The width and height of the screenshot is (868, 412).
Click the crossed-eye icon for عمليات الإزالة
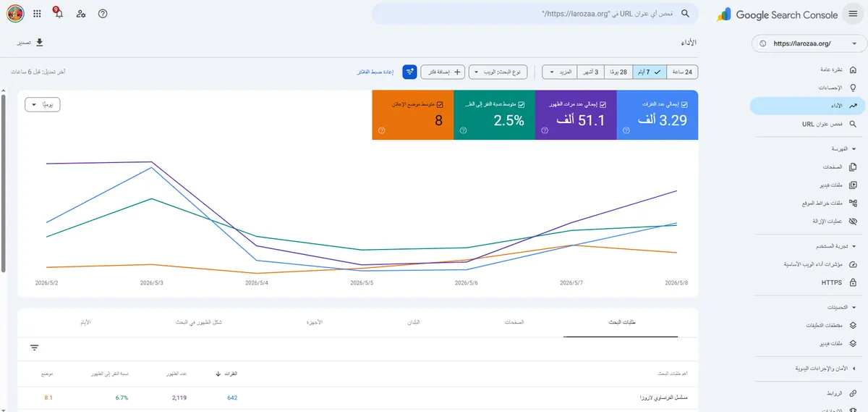pyautogui.click(x=853, y=221)
